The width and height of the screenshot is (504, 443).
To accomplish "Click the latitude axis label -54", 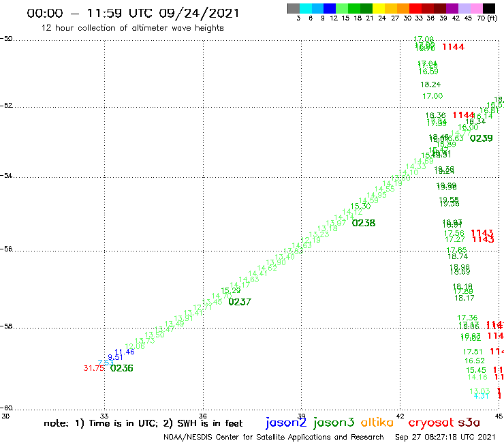I will 6,175.
